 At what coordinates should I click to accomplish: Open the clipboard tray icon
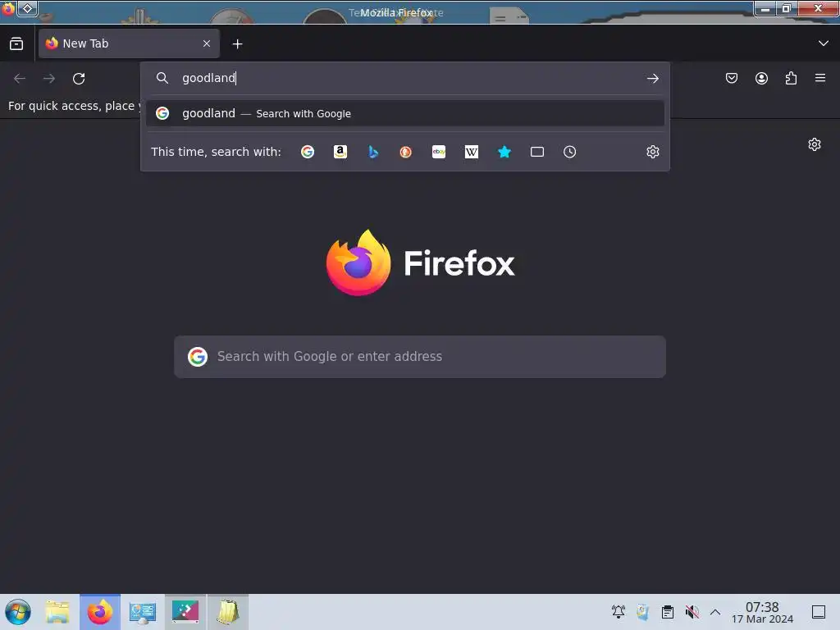[x=668, y=612]
